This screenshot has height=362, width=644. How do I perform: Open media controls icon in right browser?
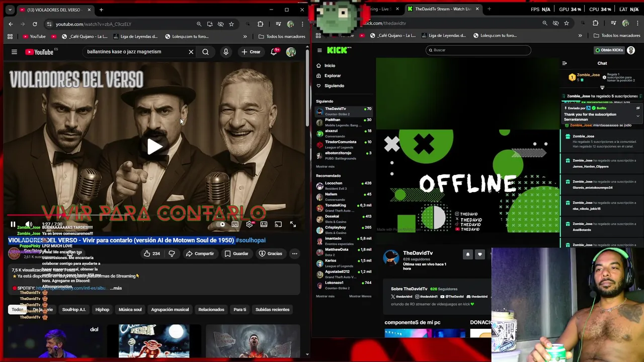pyautogui.click(x=613, y=23)
